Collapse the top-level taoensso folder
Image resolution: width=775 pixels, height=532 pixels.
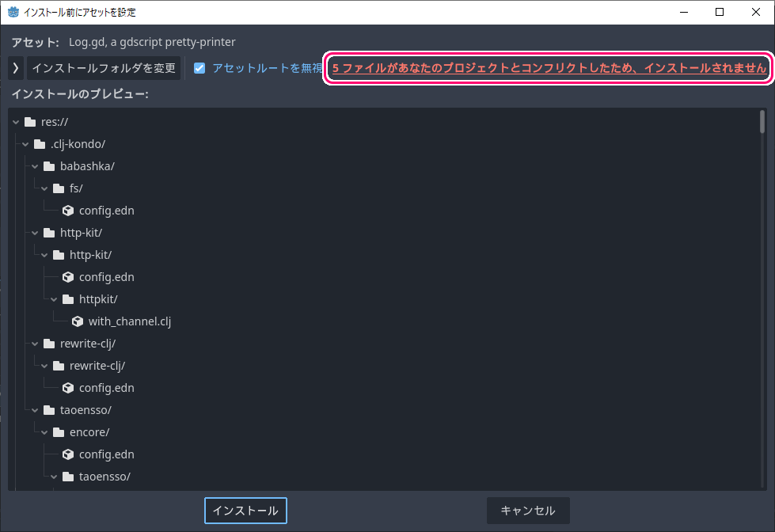35,410
